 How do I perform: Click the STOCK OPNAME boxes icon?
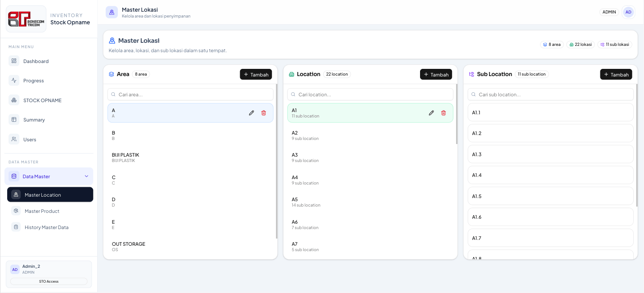coord(14,100)
